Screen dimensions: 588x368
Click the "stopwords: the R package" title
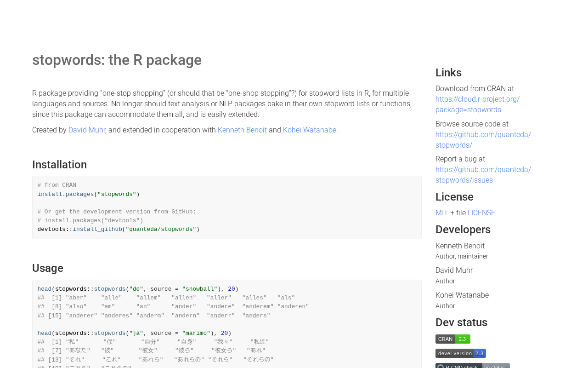pos(117,60)
